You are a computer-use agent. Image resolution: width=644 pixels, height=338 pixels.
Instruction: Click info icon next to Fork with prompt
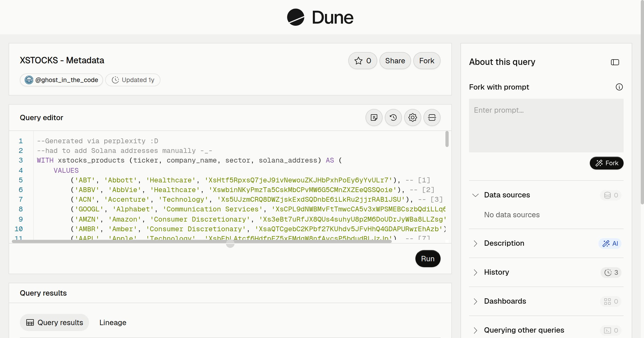(619, 87)
